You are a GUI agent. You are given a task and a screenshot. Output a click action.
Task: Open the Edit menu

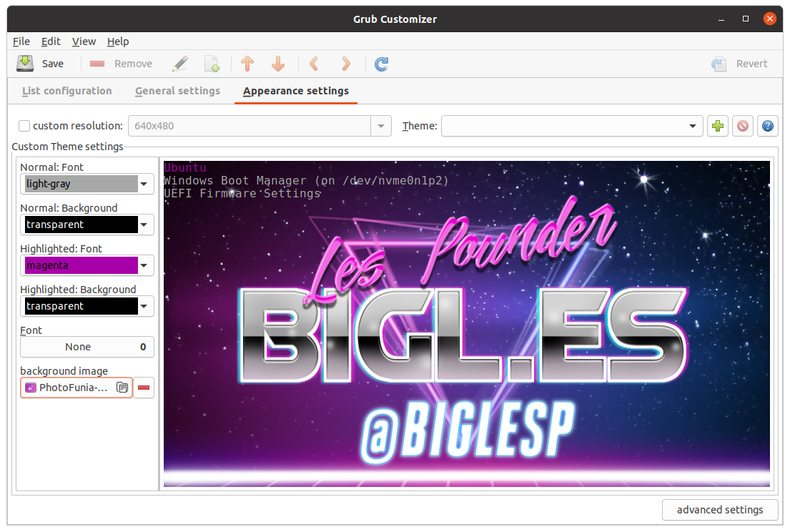(51, 41)
